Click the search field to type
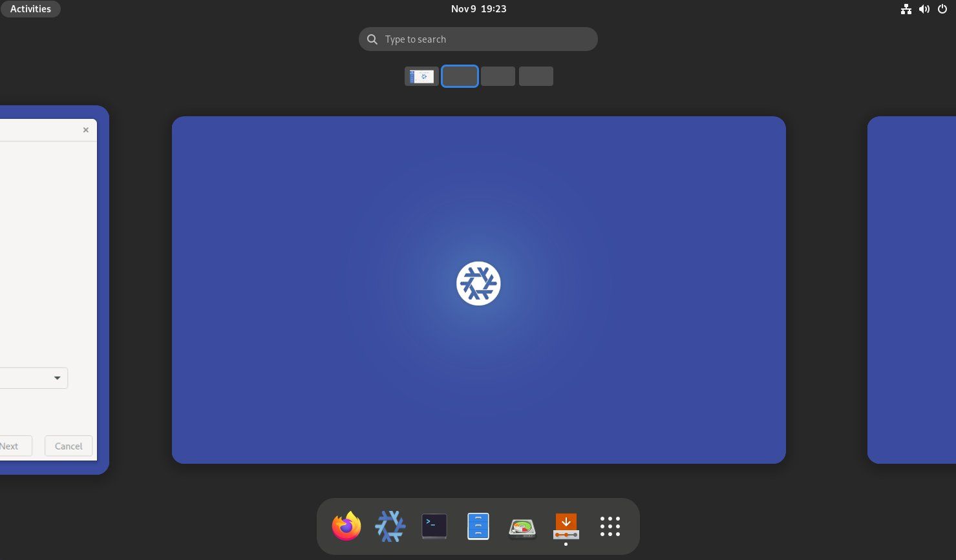Image resolution: width=956 pixels, height=560 pixels. coord(478,39)
